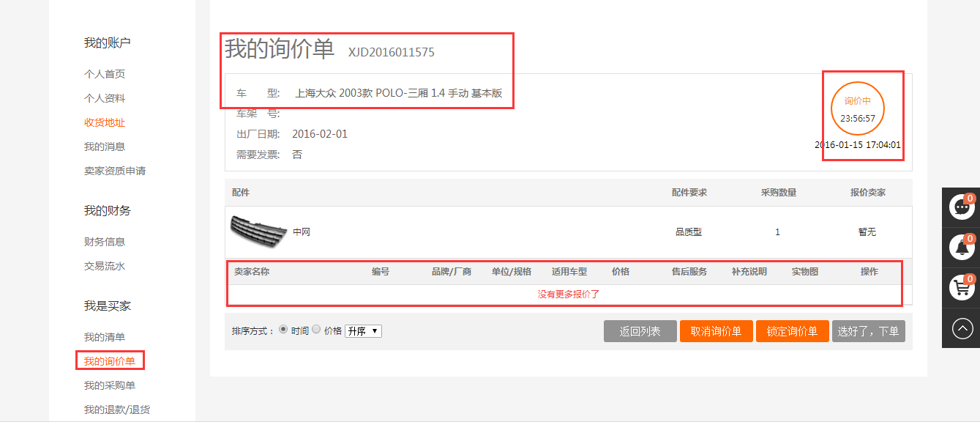Click the 适用车型 column header
Image resolution: width=980 pixels, height=422 pixels.
569,271
